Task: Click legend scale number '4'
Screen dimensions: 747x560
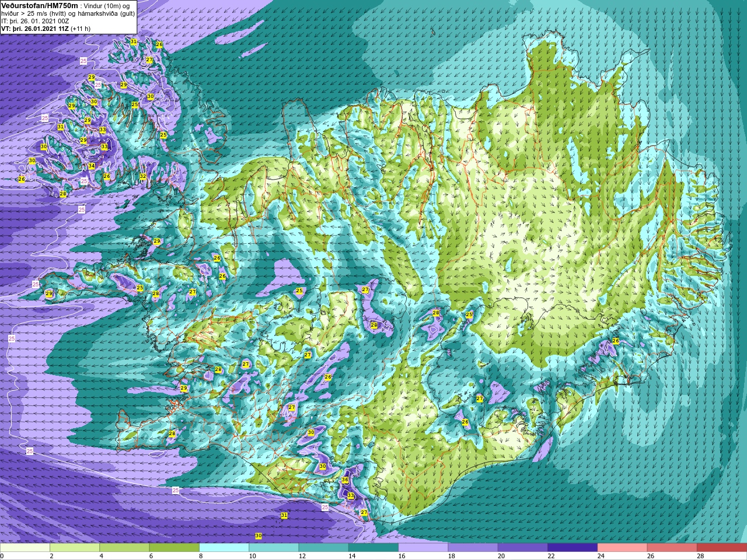Action: click(101, 556)
